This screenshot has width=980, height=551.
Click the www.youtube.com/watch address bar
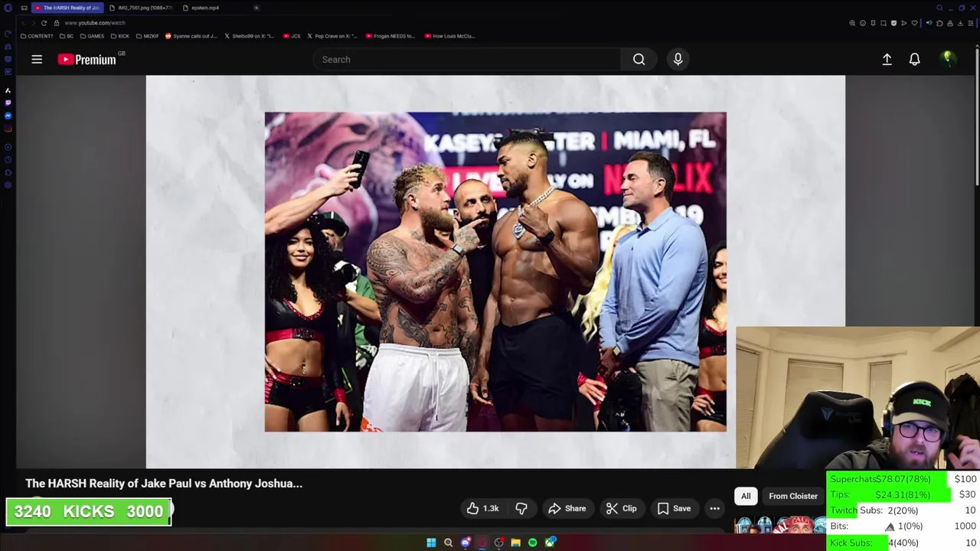point(95,23)
